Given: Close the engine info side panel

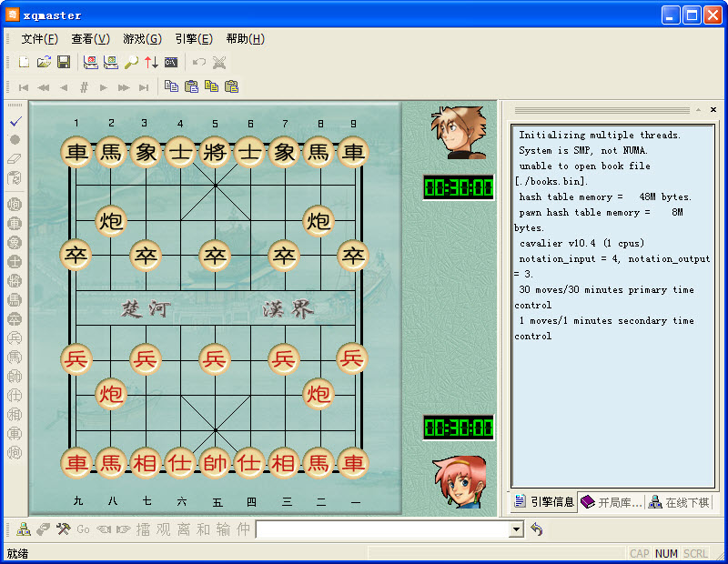Looking at the screenshot, I should click(x=713, y=109).
